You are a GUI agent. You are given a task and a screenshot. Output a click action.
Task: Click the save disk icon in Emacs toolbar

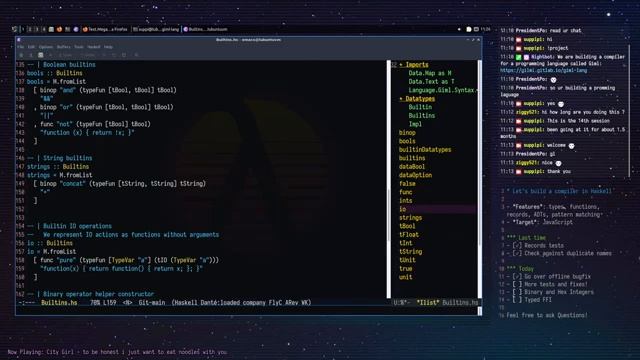[x=40, y=55]
